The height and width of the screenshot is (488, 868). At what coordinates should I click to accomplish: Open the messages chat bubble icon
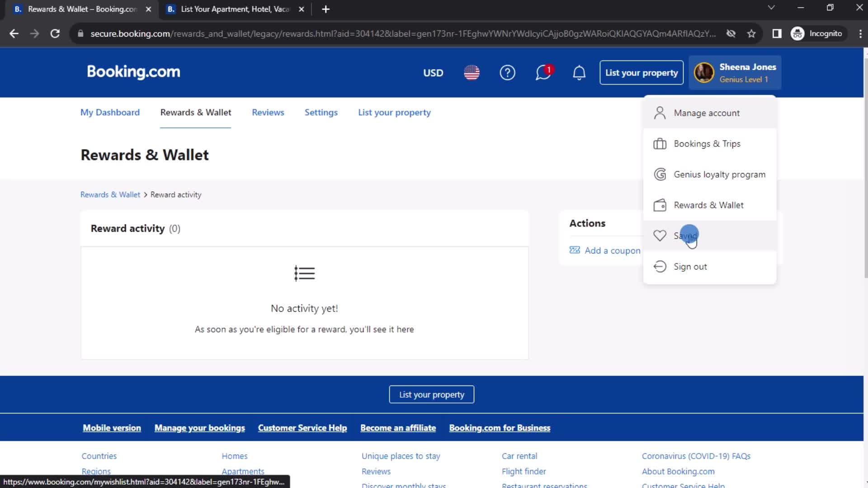[x=543, y=73]
